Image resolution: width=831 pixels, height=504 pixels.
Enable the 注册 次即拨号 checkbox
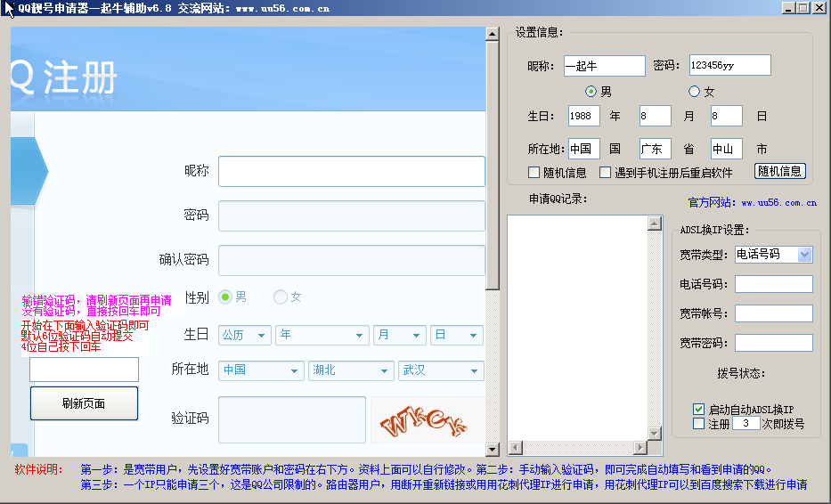point(698,424)
